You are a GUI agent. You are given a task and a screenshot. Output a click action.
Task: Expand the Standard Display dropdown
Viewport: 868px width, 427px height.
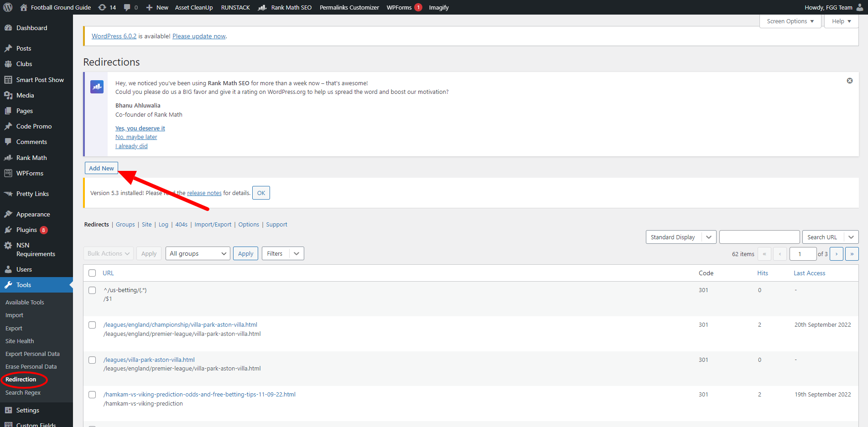681,237
